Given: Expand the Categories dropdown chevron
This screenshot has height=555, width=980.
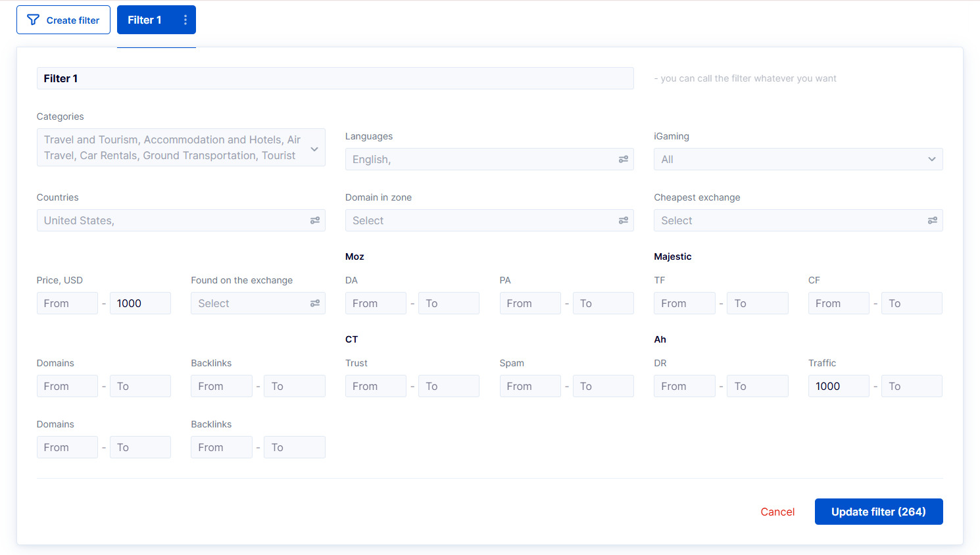Looking at the screenshot, I should pos(314,149).
